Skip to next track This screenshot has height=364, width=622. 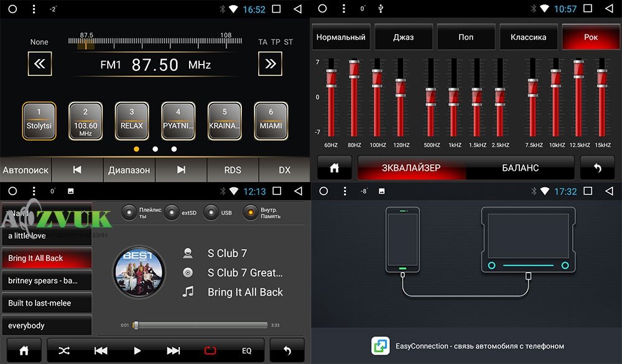click(x=174, y=350)
